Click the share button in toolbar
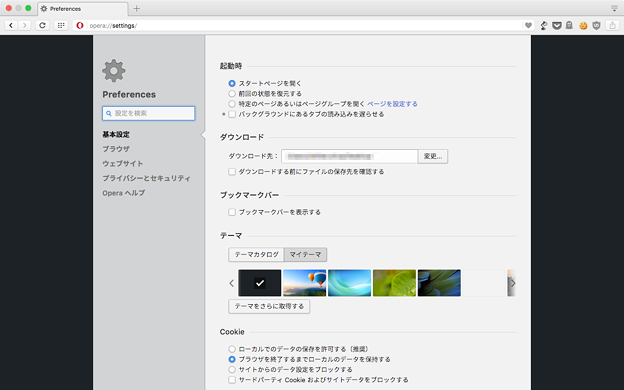The image size is (624, 390). [x=612, y=25]
